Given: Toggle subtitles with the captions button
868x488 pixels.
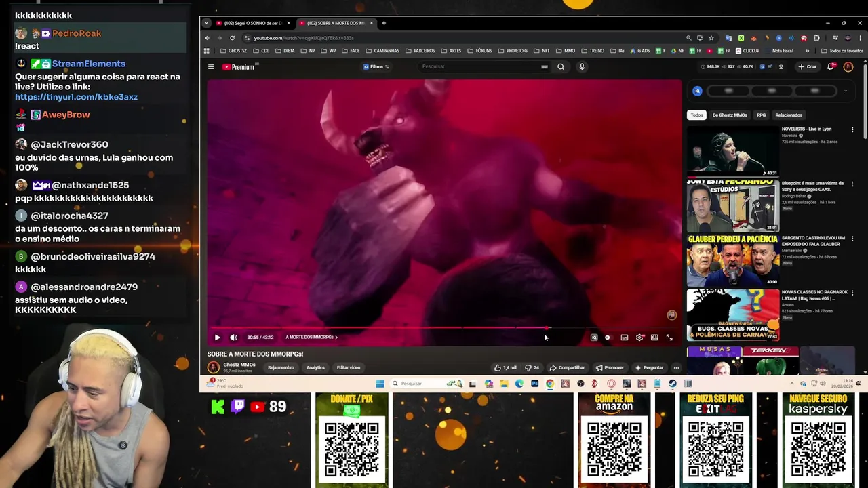Looking at the screenshot, I should (x=624, y=338).
